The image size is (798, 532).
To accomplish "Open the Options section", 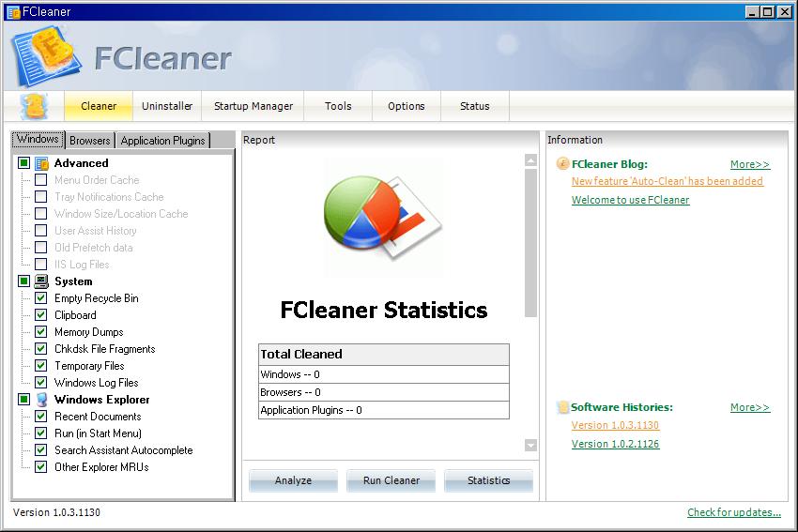I will [x=407, y=106].
